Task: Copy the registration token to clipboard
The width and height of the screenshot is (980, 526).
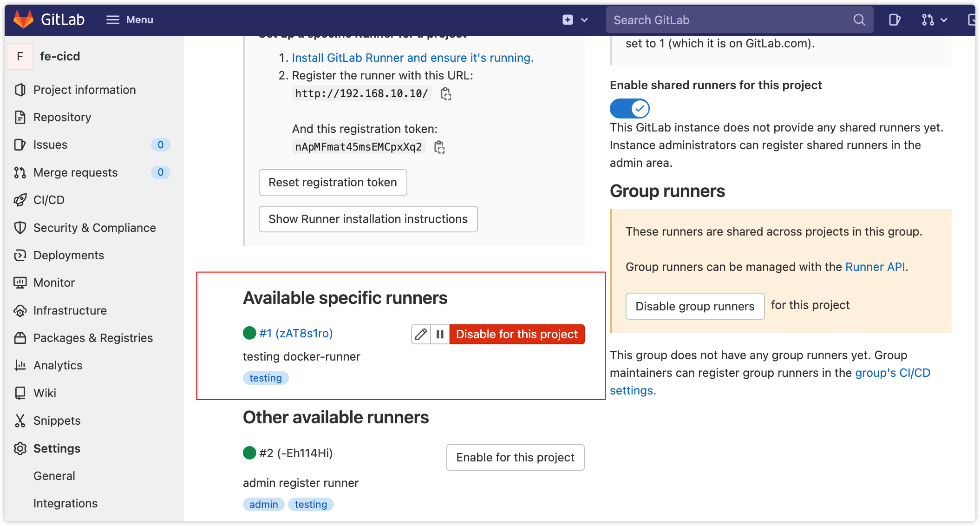Action: (439, 147)
